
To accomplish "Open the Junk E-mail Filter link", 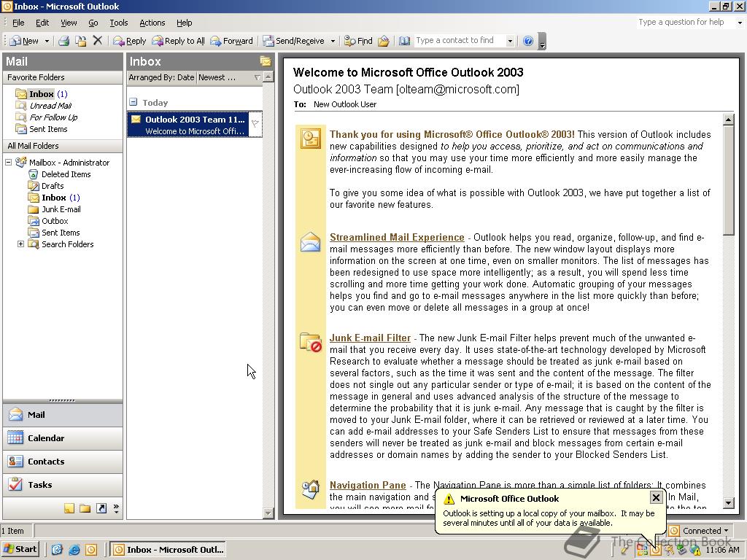I will 370,338.
